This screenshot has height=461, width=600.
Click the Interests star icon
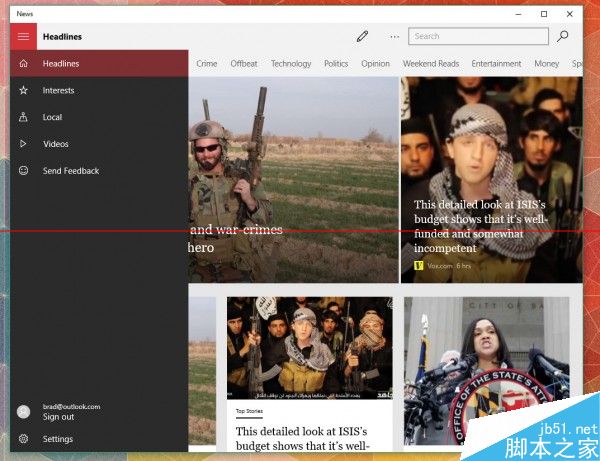(23, 90)
